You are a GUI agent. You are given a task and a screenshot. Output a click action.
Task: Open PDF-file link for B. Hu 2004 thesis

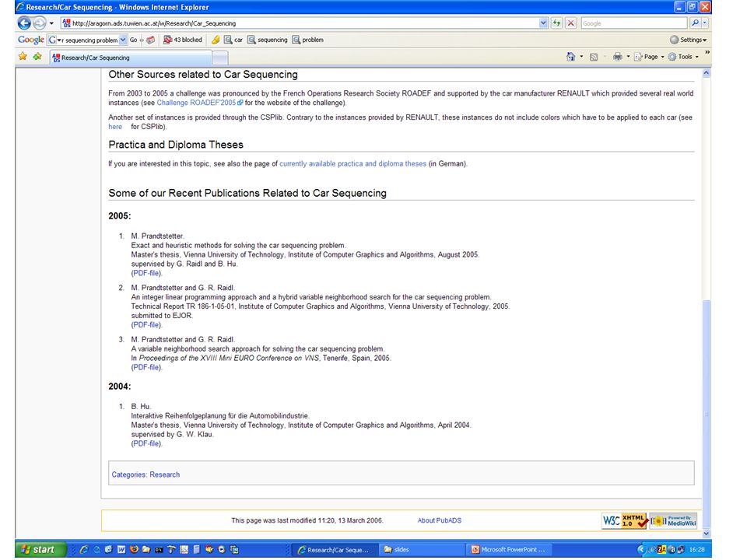pyautogui.click(x=146, y=443)
